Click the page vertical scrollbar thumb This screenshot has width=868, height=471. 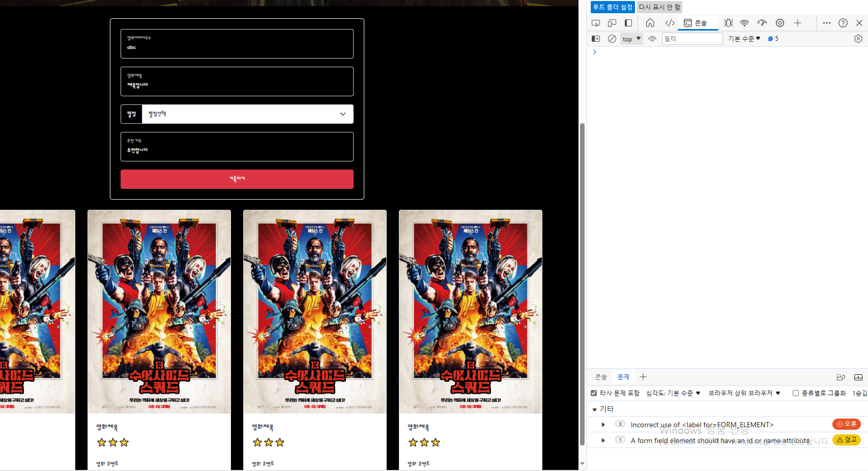583,284
